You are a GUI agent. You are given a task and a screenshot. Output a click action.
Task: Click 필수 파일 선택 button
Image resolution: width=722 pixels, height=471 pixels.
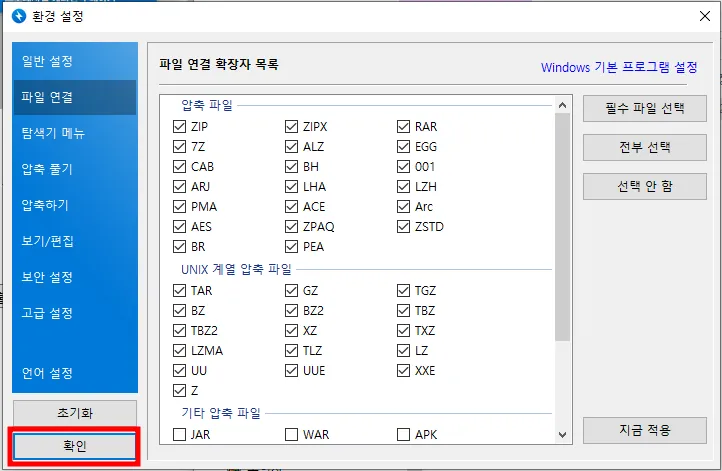click(x=645, y=108)
